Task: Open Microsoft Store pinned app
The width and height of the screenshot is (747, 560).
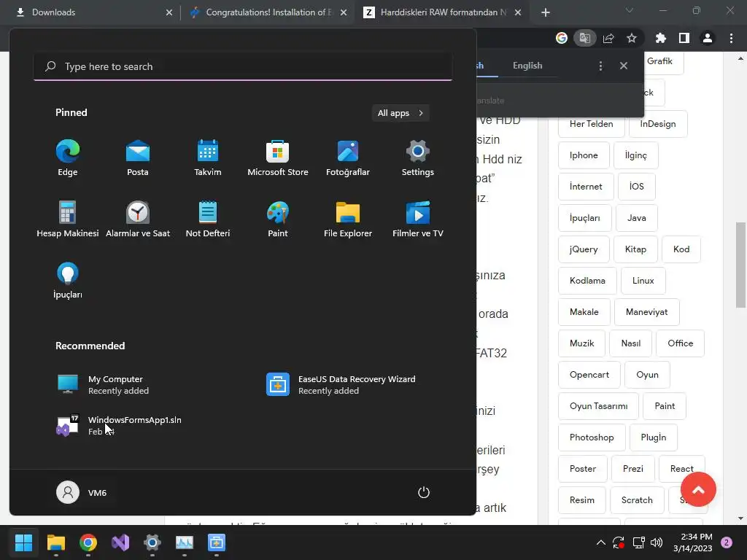Action: pyautogui.click(x=278, y=158)
